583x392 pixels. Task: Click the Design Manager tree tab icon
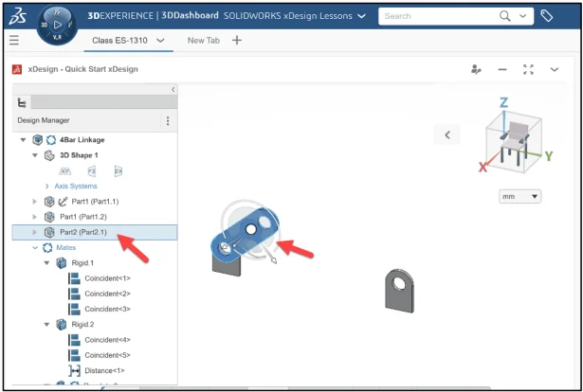pyautogui.click(x=23, y=103)
